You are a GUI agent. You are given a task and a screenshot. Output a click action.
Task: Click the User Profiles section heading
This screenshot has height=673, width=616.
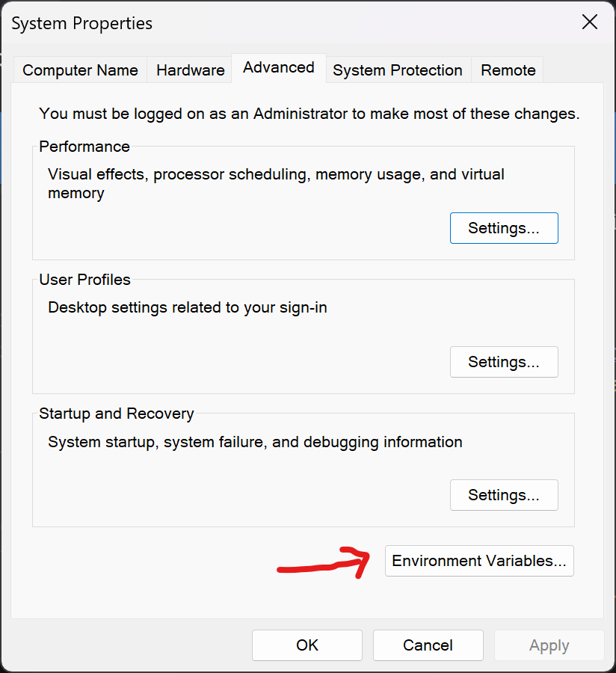[84, 280]
